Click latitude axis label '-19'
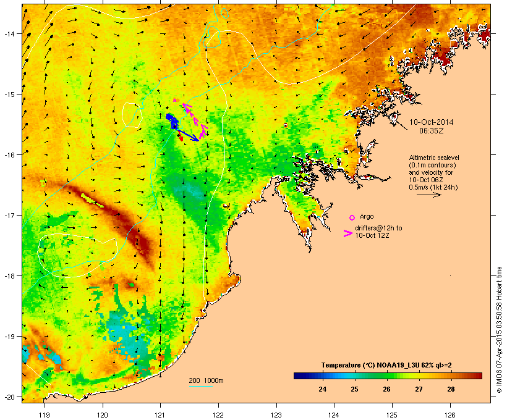The height and width of the screenshot is (420, 507). click(x=9, y=337)
